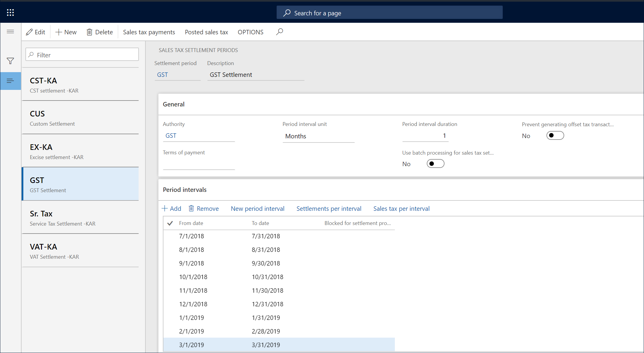Click the 1/31/2019 To date cell

coord(266,318)
